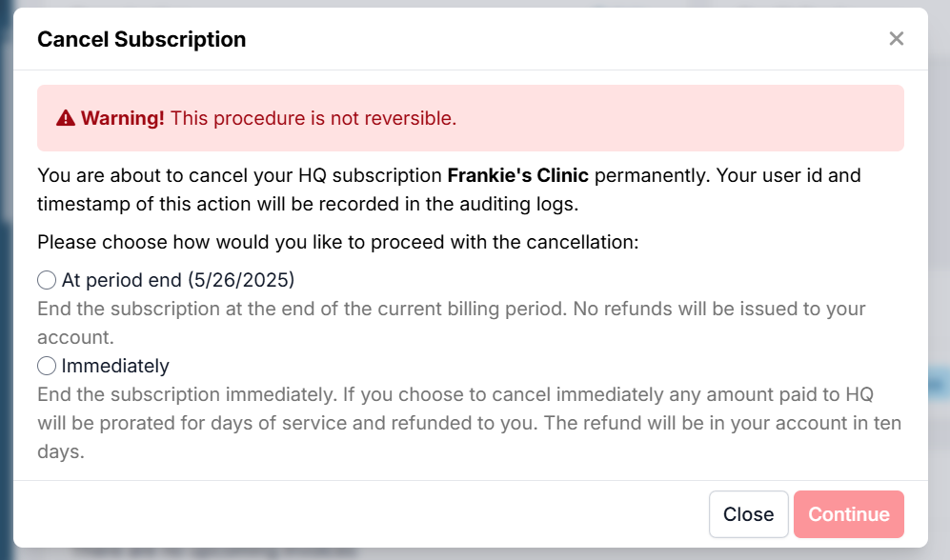Click the "At period end (5/26/2025)" label
This screenshot has height=560, width=950.
pyautogui.click(x=178, y=280)
